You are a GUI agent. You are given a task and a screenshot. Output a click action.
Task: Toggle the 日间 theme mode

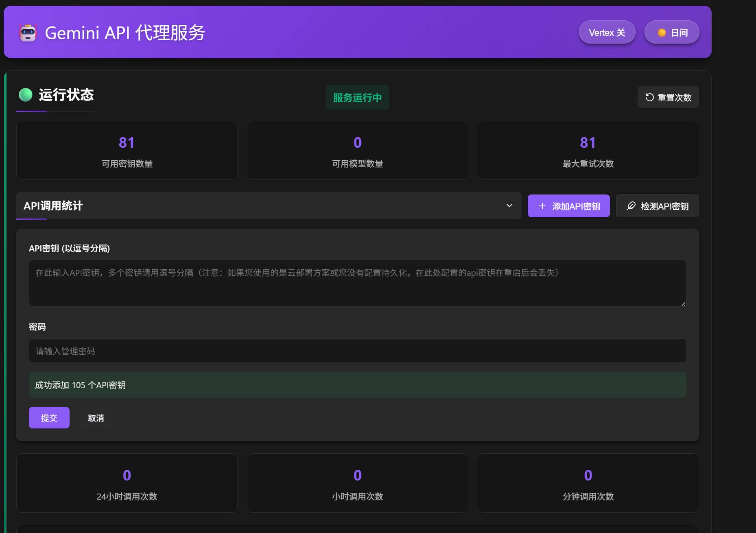click(x=672, y=33)
